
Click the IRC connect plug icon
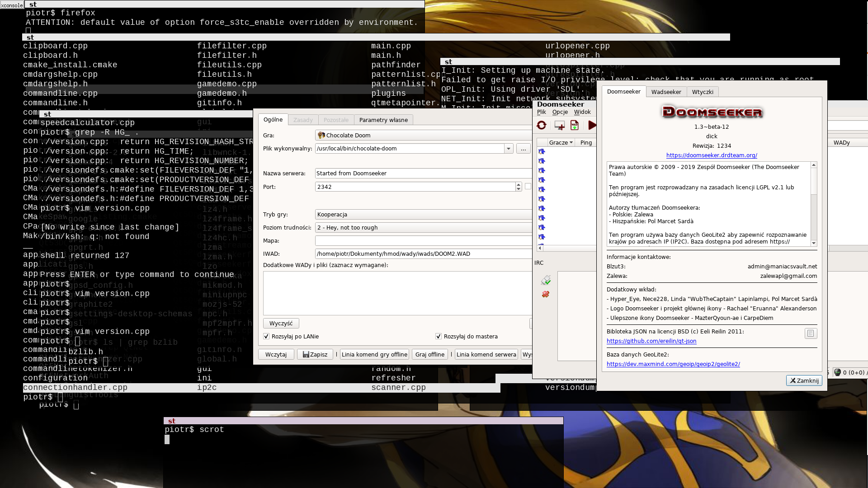click(546, 281)
